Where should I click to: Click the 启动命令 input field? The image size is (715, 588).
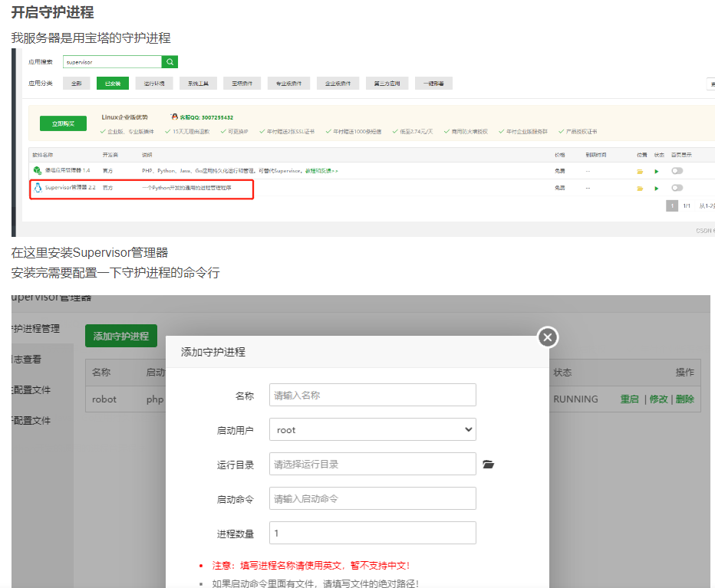[373, 498]
